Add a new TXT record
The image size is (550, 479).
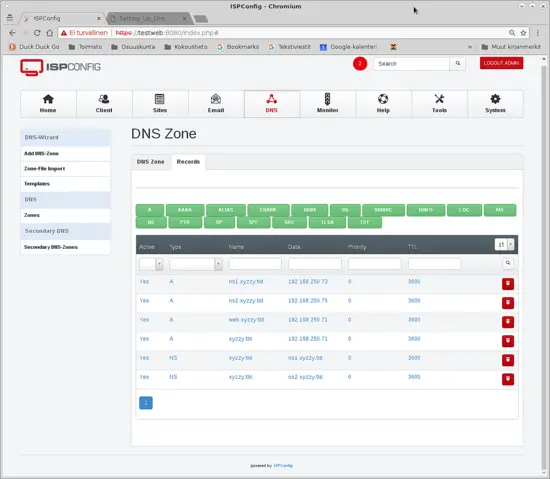364,222
